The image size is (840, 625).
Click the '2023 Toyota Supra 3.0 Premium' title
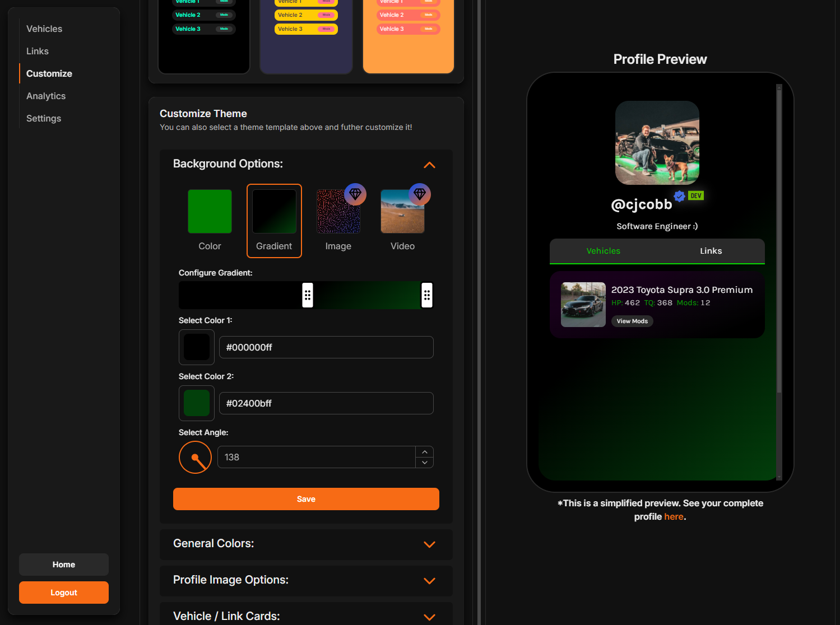coord(682,290)
